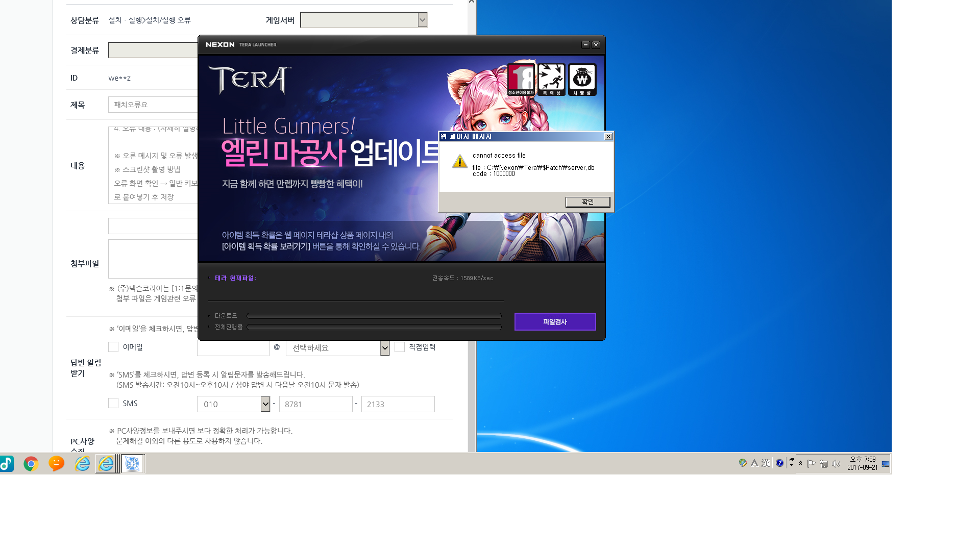Show hidden tray icons arrow
Screen dimensions: 980x551
click(800, 463)
